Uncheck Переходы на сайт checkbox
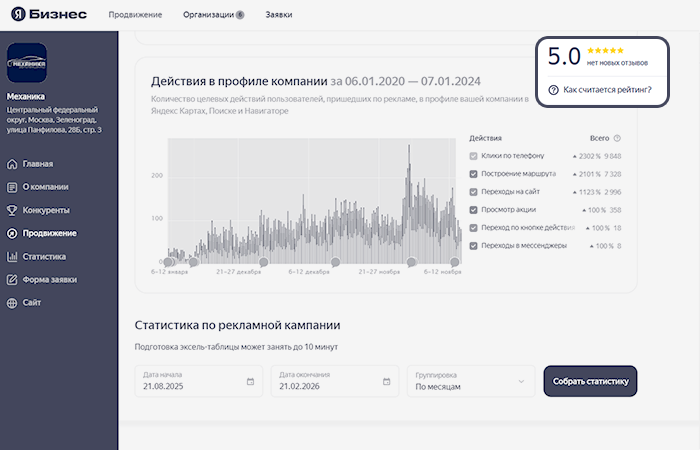The width and height of the screenshot is (700, 450). tap(473, 192)
